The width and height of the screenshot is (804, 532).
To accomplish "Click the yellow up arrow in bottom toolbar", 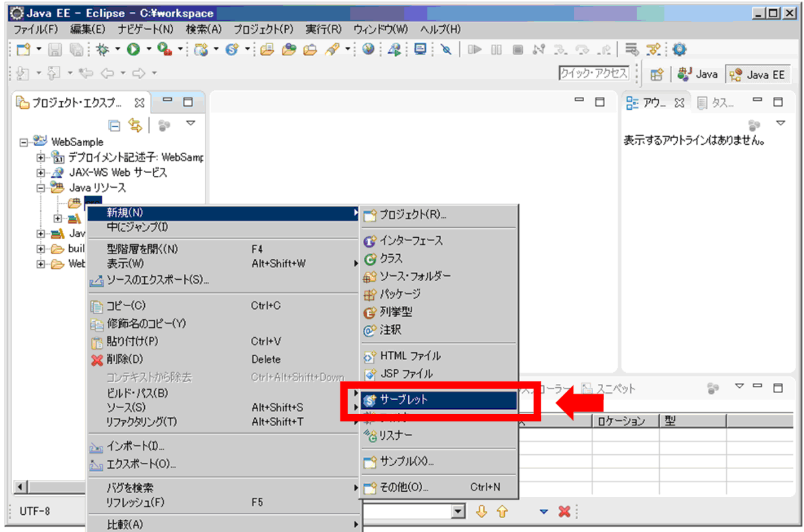I will point(502,512).
